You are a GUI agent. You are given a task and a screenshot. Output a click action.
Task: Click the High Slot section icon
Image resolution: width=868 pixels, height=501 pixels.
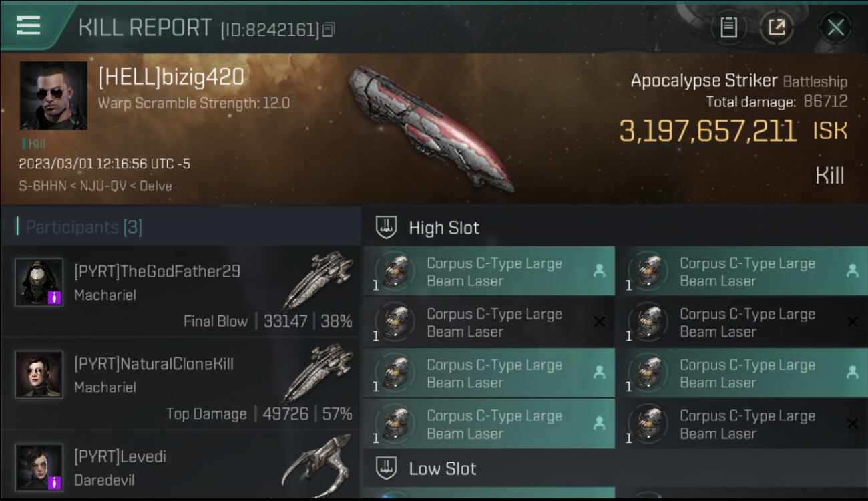click(x=387, y=228)
